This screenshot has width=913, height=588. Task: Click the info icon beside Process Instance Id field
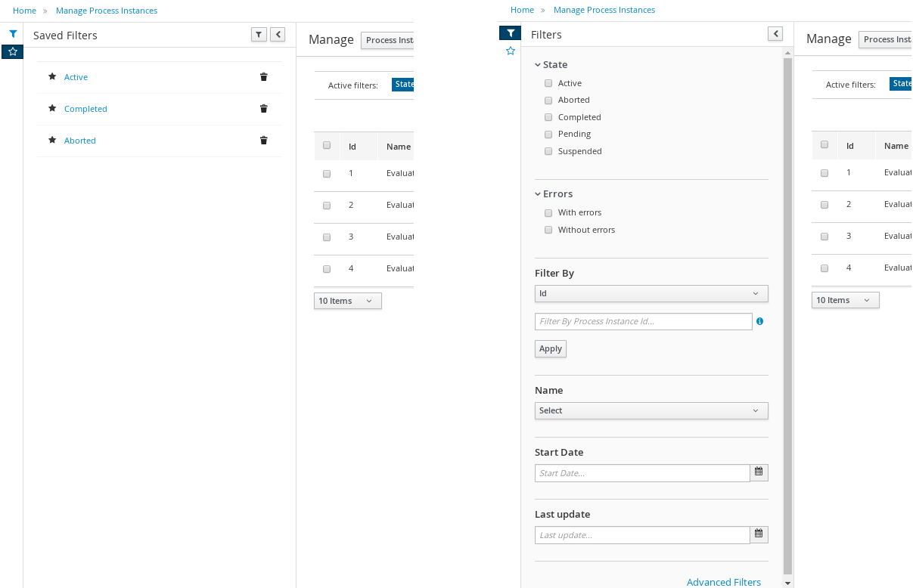[x=759, y=321]
